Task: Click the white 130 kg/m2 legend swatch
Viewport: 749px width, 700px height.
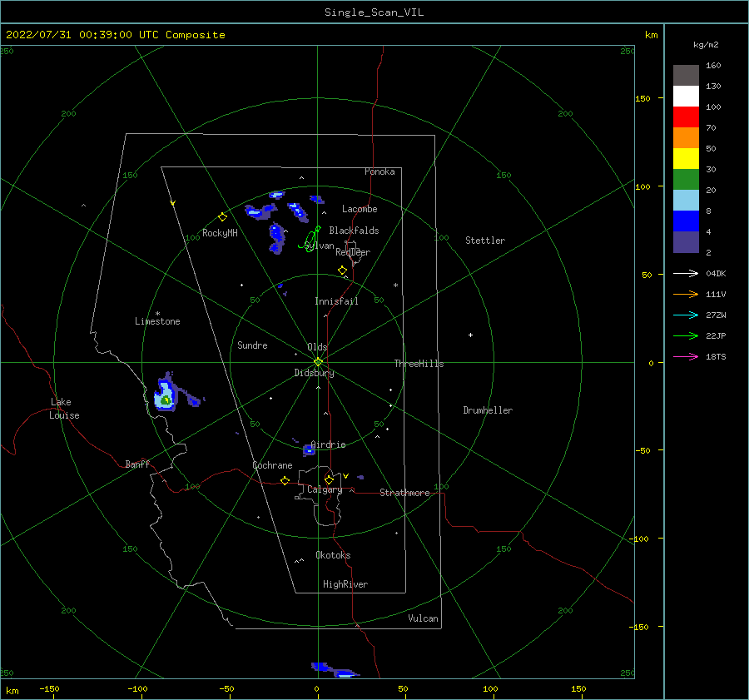Action: 686,97
